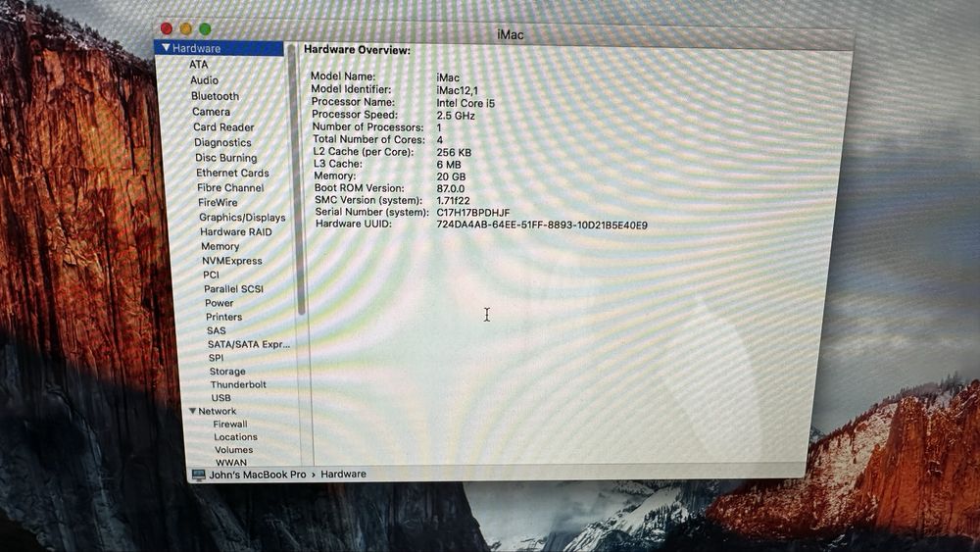Image resolution: width=980 pixels, height=552 pixels.
Task: Click the Model Name label
Action: 343,76
